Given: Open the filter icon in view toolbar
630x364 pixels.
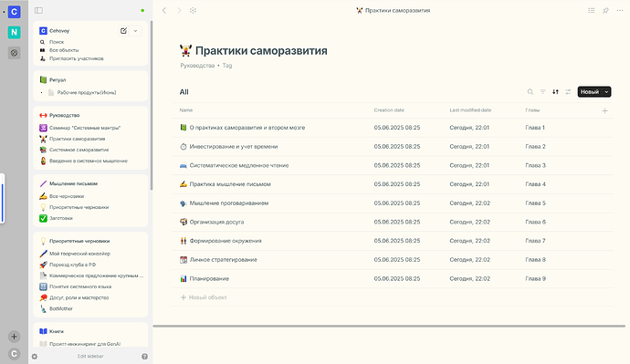Looking at the screenshot, I should (543, 92).
